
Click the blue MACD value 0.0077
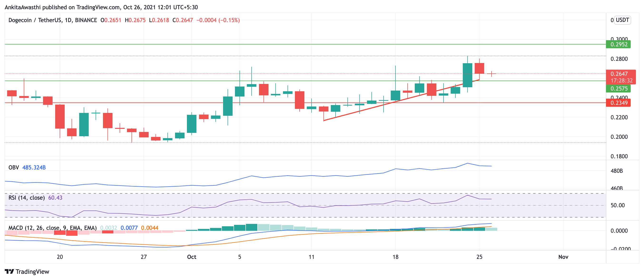click(x=129, y=228)
